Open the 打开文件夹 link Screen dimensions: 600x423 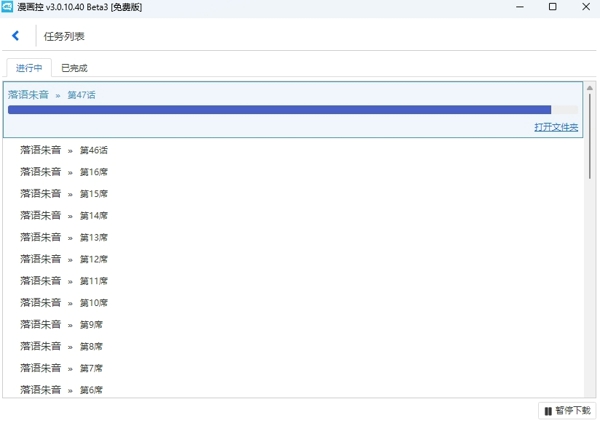click(x=555, y=127)
